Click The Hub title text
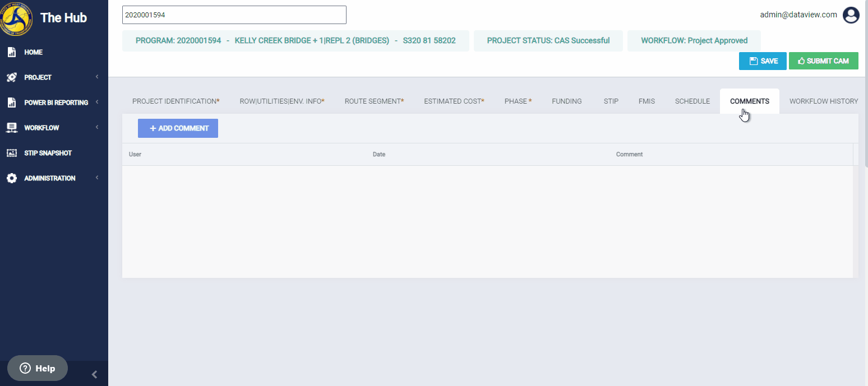This screenshot has height=386, width=868. [63, 17]
